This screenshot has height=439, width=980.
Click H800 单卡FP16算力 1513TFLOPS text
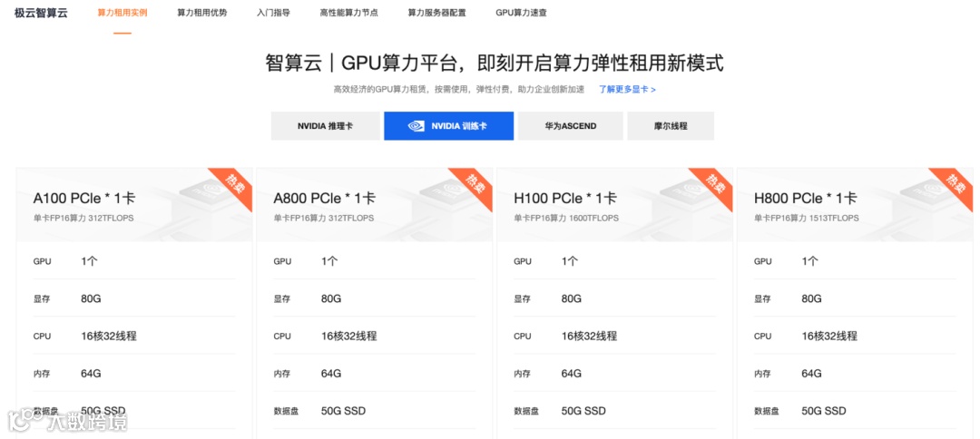[x=807, y=218]
